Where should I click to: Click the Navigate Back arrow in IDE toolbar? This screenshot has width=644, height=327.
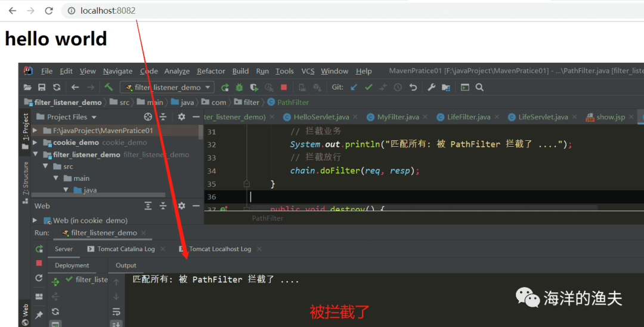pyautogui.click(x=75, y=87)
